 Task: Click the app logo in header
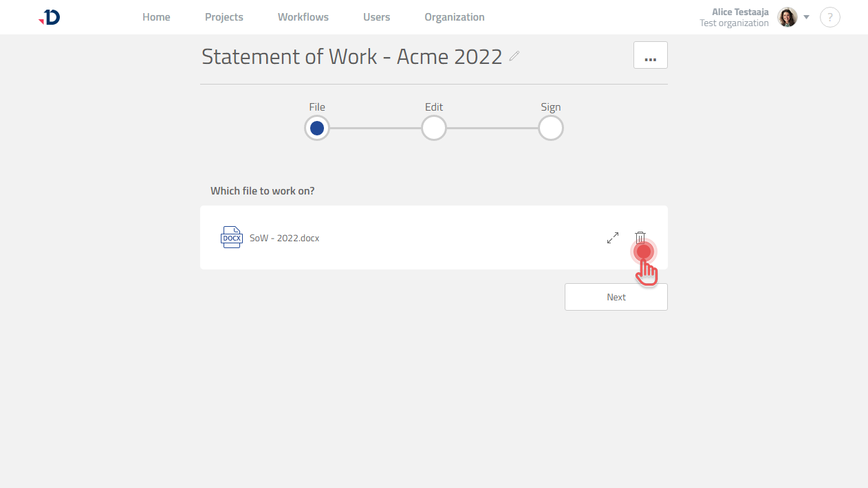(x=50, y=18)
